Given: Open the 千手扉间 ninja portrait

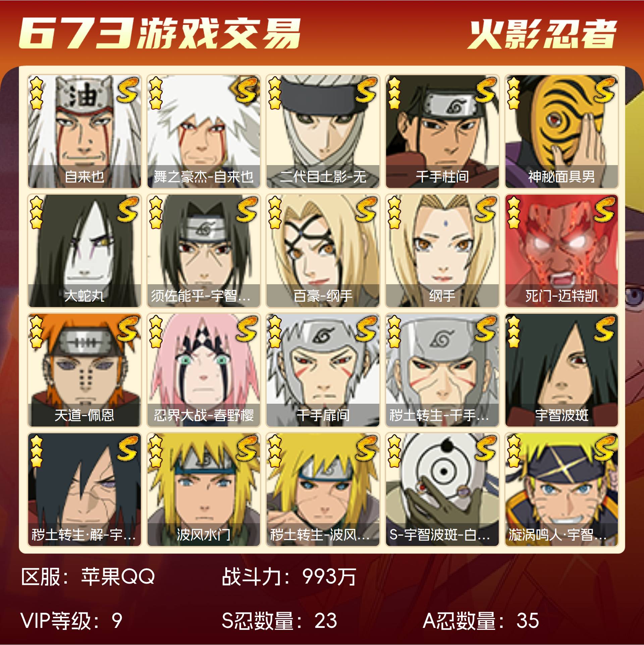Looking at the screenshot, I should pos(323,370).
